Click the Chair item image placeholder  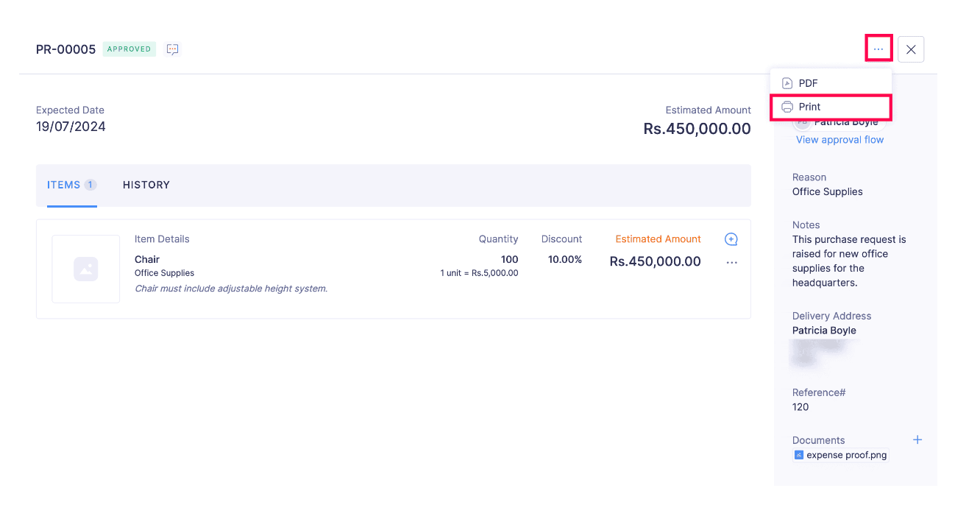click(x=85, y=269)
